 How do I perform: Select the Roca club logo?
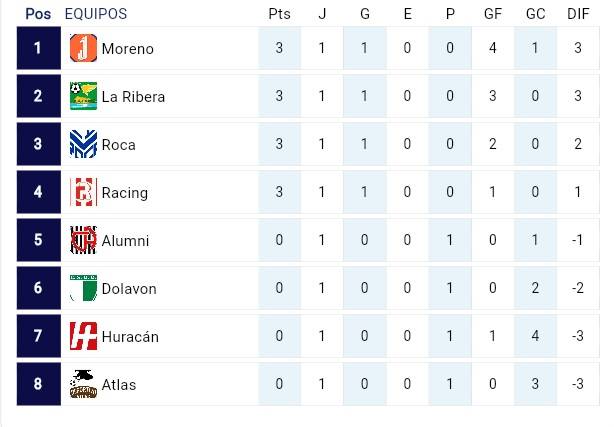83,144
